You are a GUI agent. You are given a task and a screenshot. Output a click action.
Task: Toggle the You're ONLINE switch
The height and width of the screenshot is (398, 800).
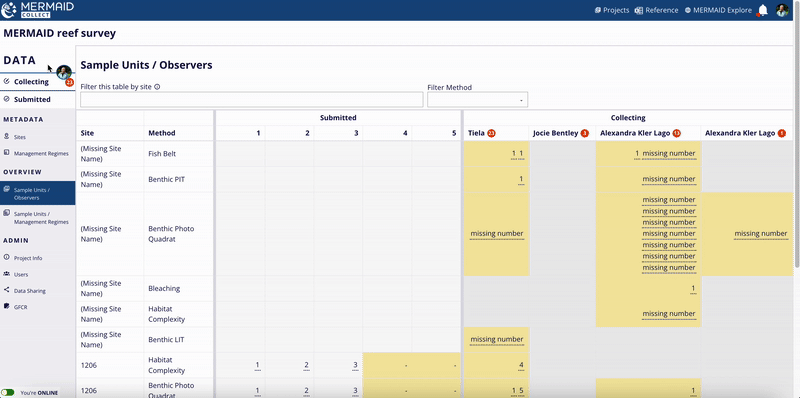pos(7,393)
